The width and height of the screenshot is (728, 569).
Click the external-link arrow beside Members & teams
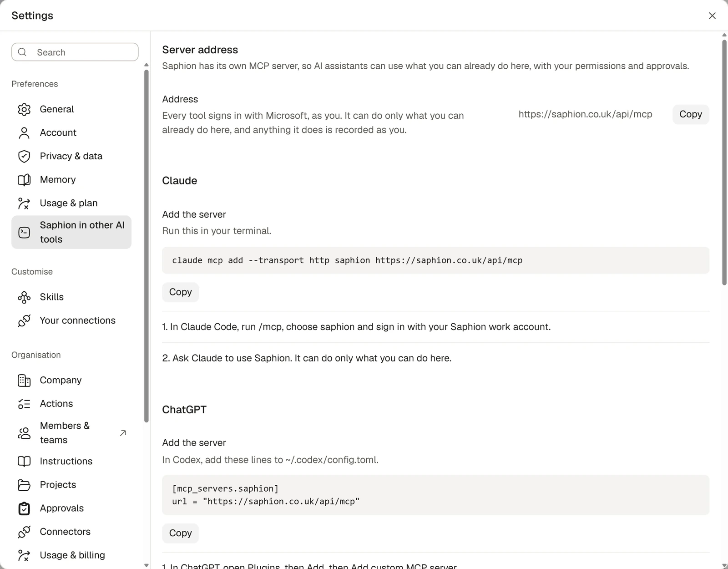(x=123, y=433)
